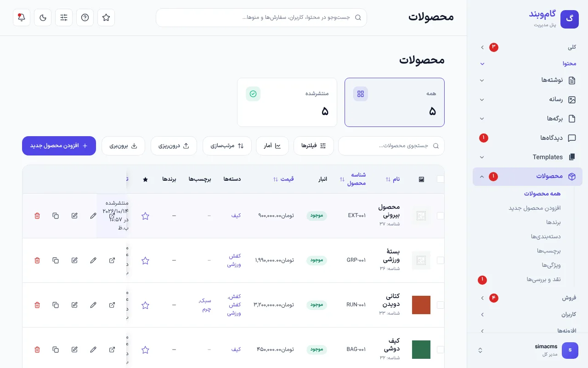This screenshot has height=368, width=588.
Task: Star the کتانی دویدن product
Action: [x=145, y=305]
